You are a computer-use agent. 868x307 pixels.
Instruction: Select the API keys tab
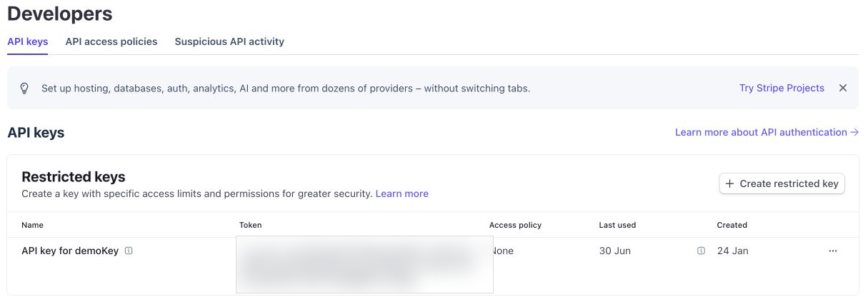pos(28,41)
